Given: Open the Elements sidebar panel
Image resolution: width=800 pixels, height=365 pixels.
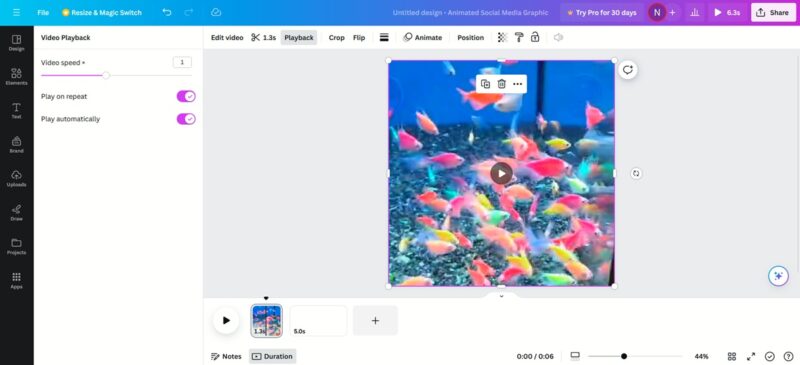Looking at the screenshot, I should (x=16, y=77).
